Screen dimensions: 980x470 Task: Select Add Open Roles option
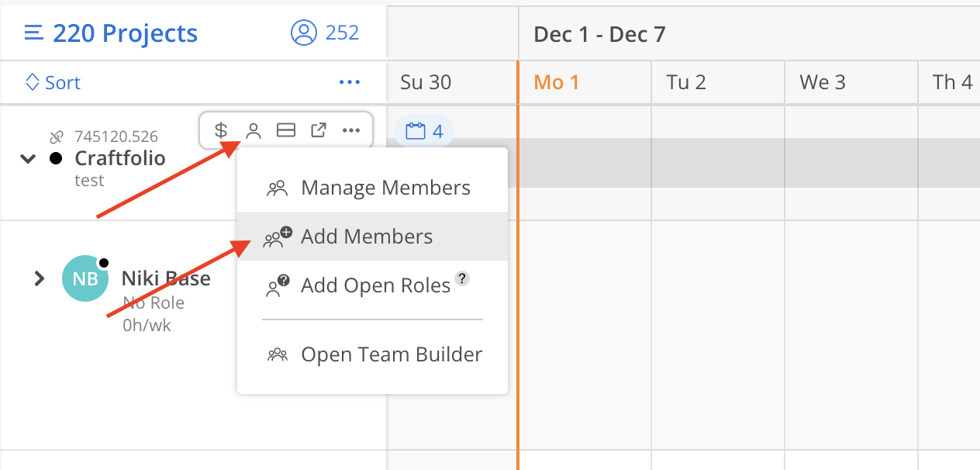375,285
